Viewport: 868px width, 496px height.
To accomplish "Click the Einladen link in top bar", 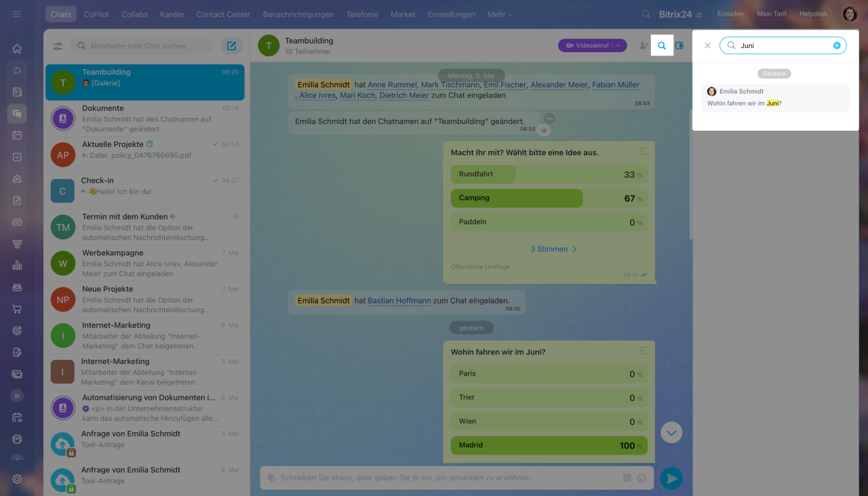I will [x=730, y=14].
